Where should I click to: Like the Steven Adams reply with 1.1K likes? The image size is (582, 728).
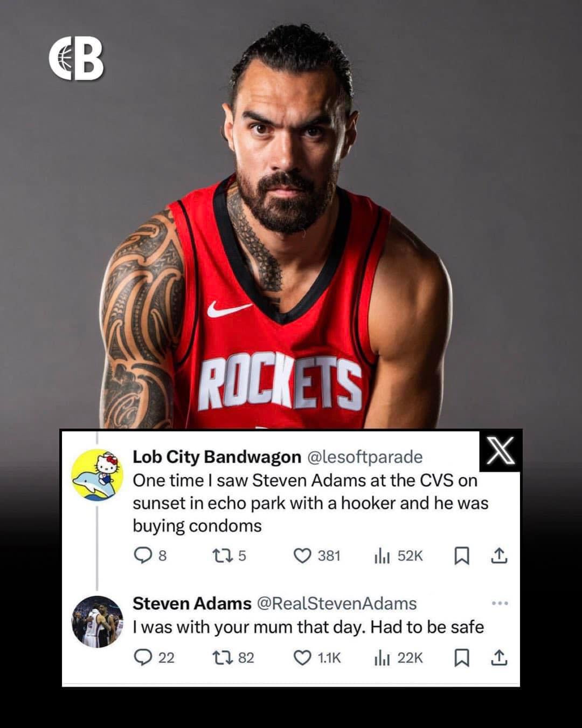click(x=317, y=657)
